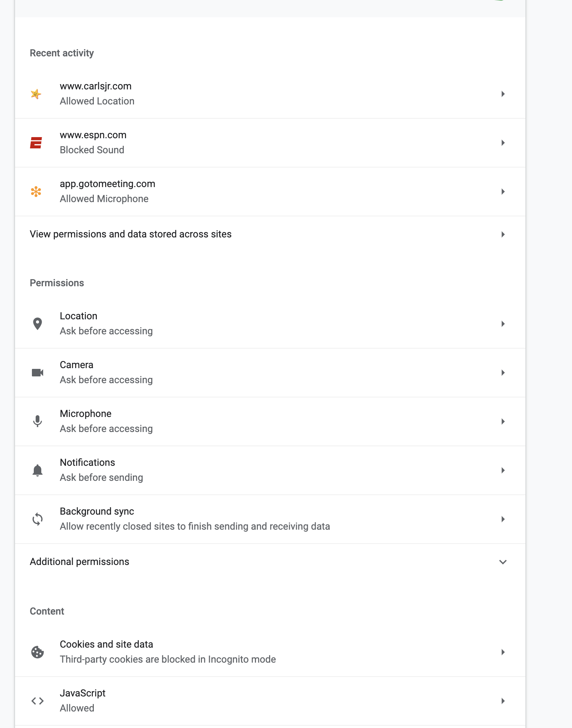This screenshot has height=728, width=572.
Task: Click the GoToMeeting orange flower icon
Action: (x=36, y=192)
